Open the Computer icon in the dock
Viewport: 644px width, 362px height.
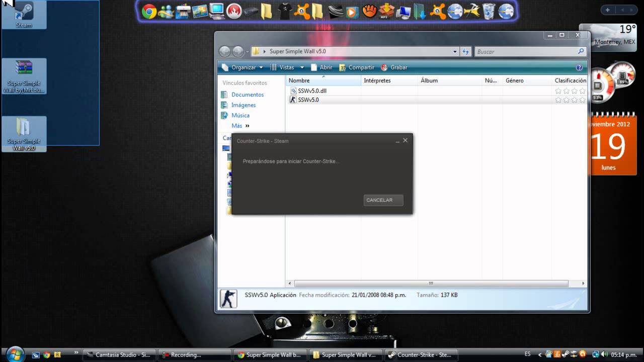217,11
